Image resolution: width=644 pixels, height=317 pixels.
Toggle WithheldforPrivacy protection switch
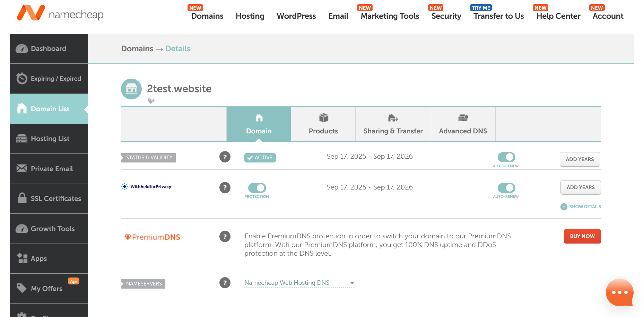pos(257,188)
